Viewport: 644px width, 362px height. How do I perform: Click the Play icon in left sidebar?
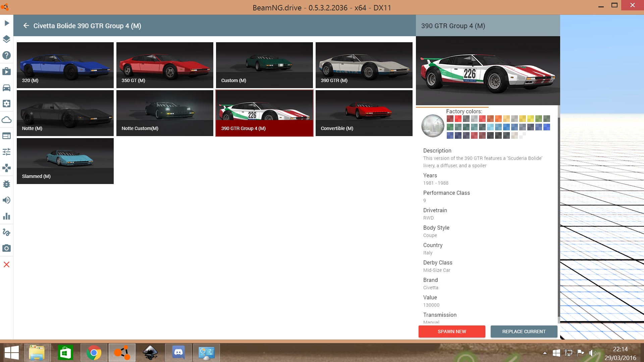pos(6,23)
